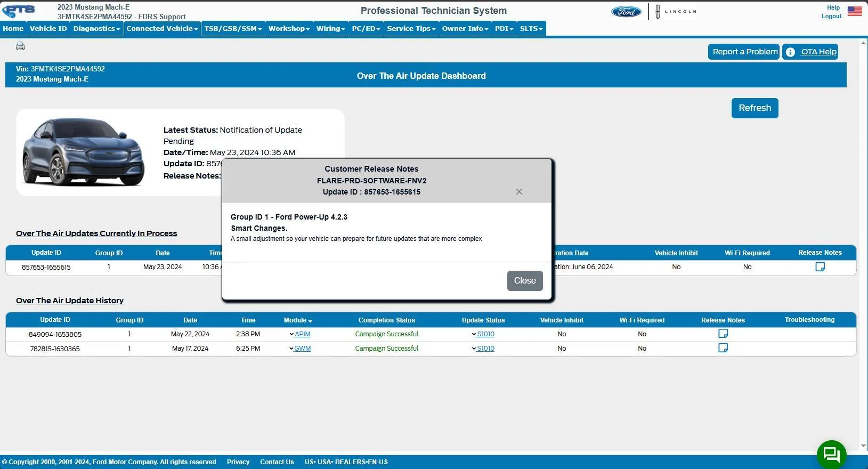Screen dimensions: 868x469
Task: Open release notes for update 782815-1630365
Action: (723, 348)
